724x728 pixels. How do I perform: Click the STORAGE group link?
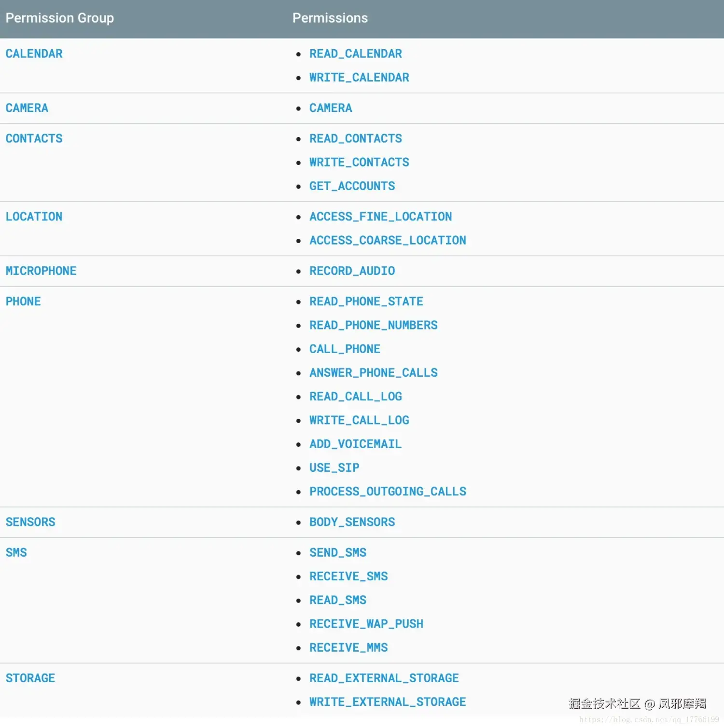(x=30, y=678)
